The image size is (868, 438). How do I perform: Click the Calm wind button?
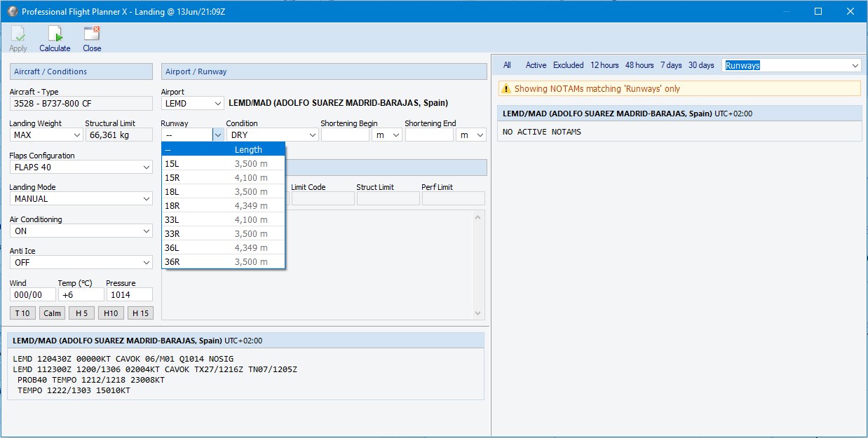[52, 313]
